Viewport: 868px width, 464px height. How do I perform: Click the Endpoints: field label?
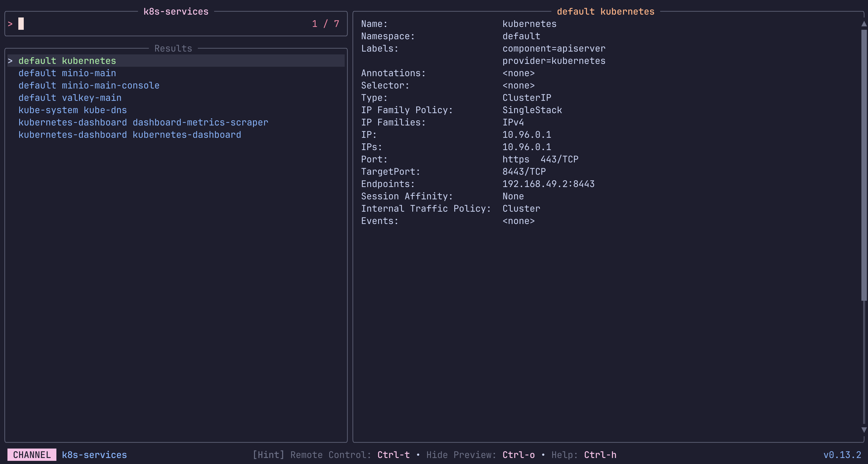pos(388,184)
